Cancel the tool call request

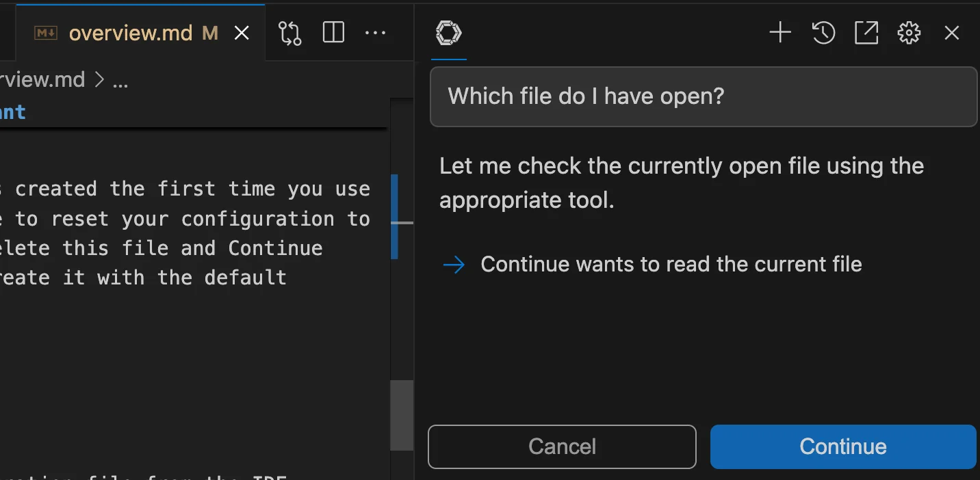click(x=562, y=446)
